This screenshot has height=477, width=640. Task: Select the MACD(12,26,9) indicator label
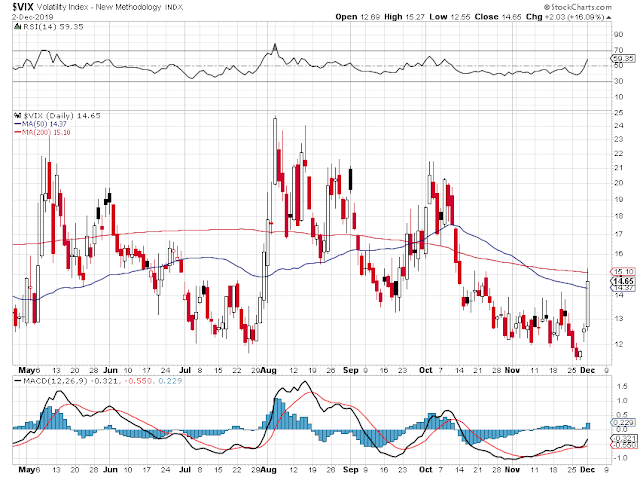57,381
